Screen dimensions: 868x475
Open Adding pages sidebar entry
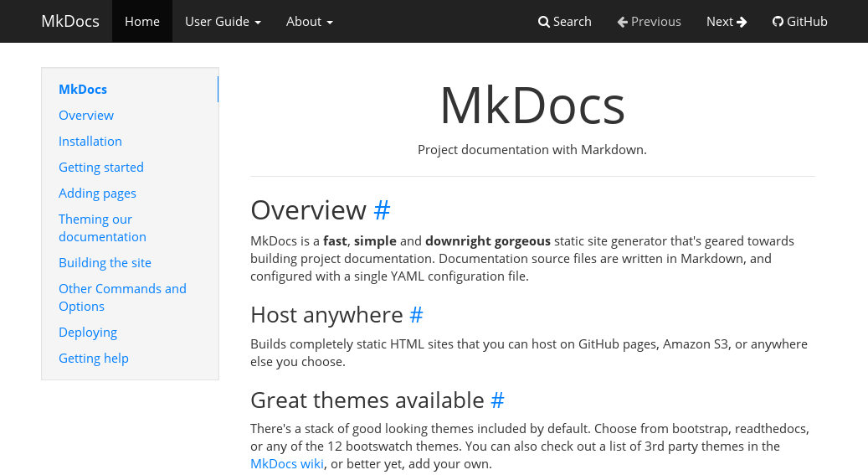coord(97,194)
